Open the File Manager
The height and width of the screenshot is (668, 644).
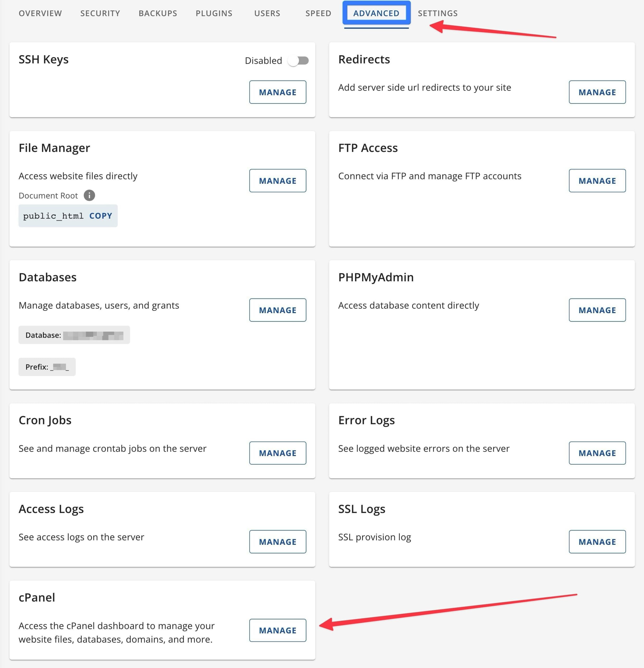pos(278,181)
